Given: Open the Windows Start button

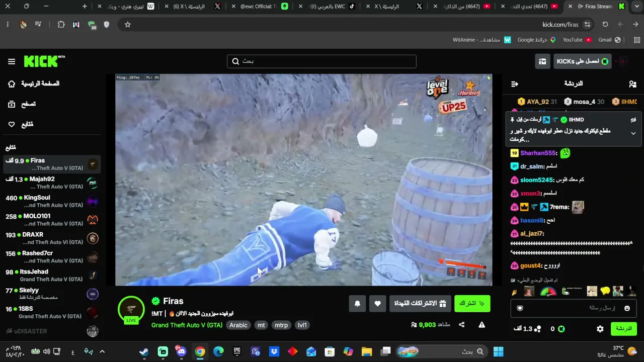Looking at the screenshot, I should pyautogui.click(x=499, y=351).
